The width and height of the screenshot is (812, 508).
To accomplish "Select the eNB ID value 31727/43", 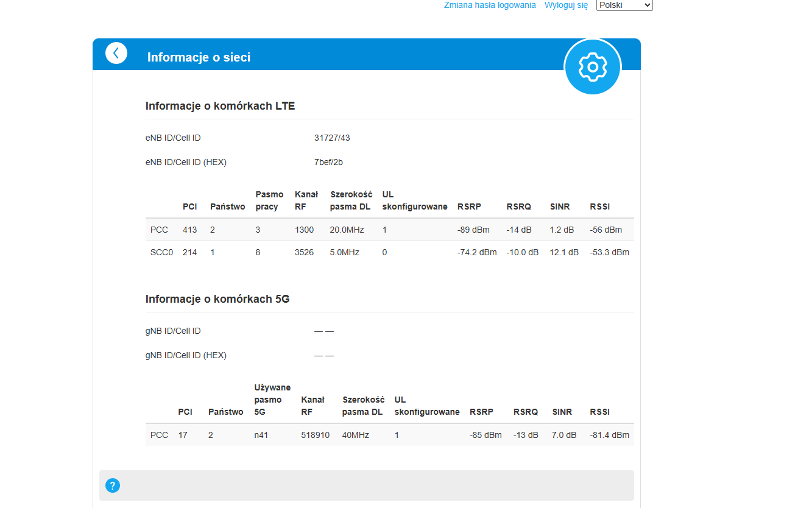I will click(332, 138).
